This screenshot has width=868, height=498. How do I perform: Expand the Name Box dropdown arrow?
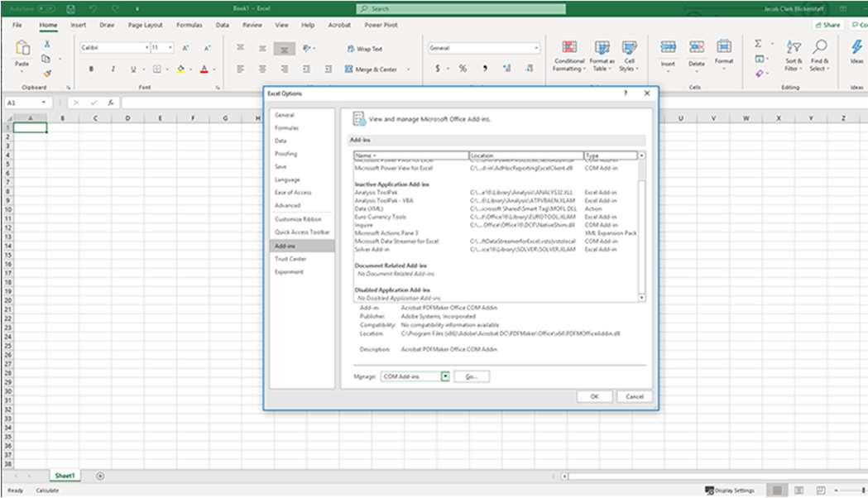point(43,103)
